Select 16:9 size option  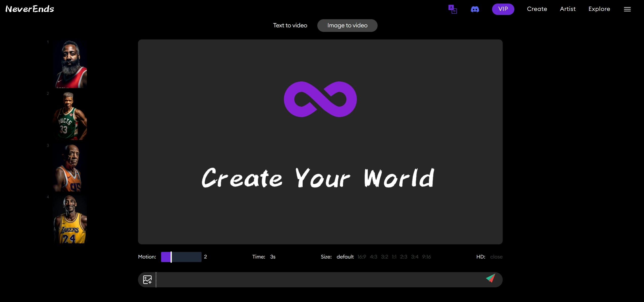[361, 257]
